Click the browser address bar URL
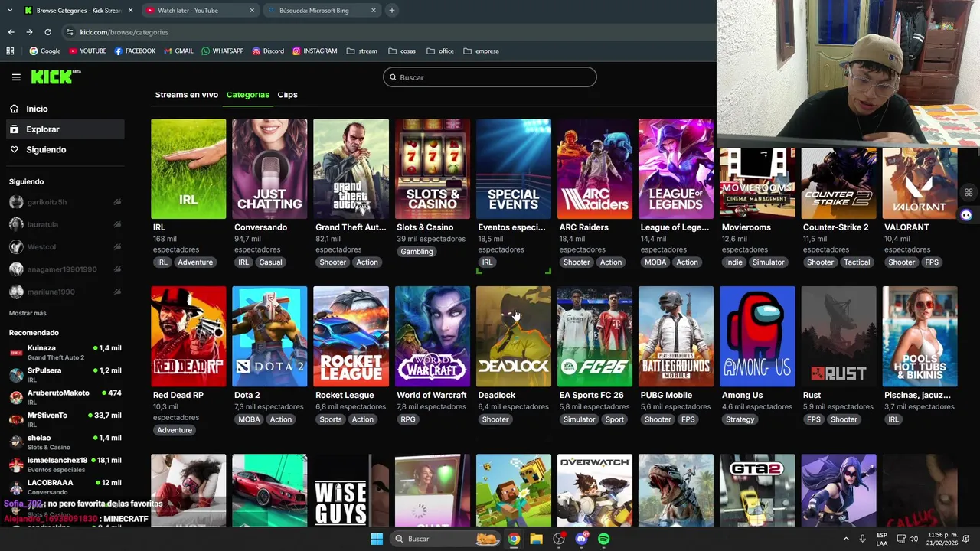This screenshot has width=980, height=551. pyautogui.click(x=124, y=32)
